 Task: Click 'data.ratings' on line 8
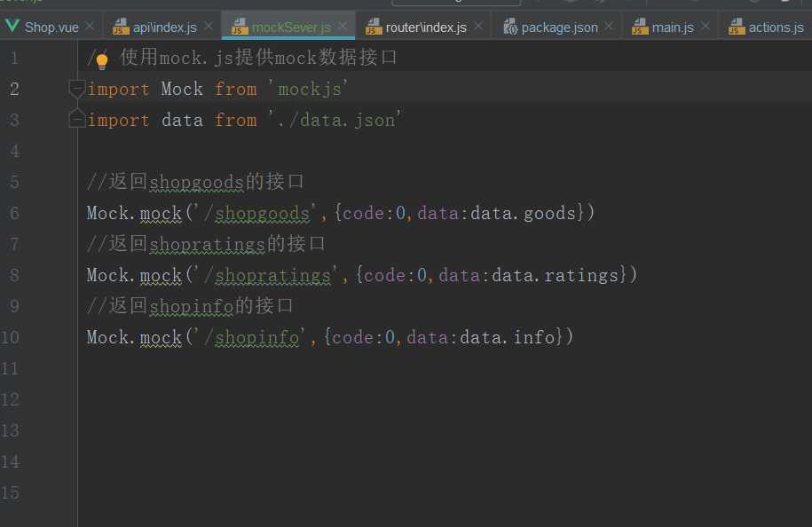(556, 275)
